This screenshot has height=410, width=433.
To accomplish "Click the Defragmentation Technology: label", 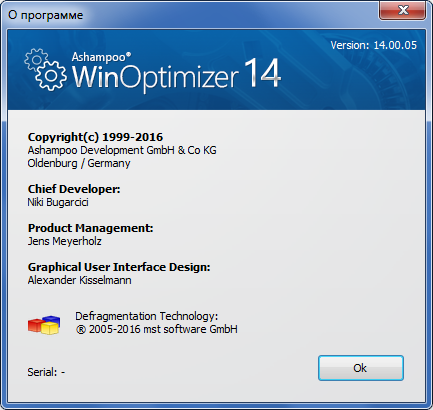I will tap(147, 316).
